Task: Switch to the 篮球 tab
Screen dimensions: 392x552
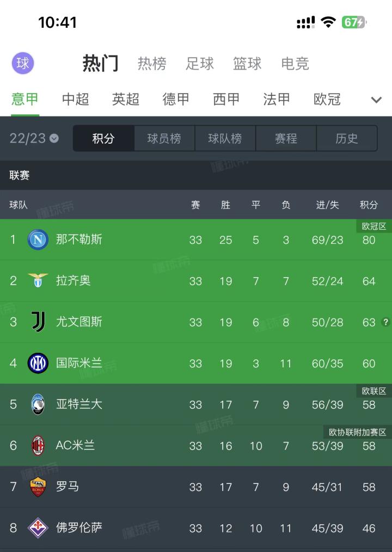Action: point(247,64)
